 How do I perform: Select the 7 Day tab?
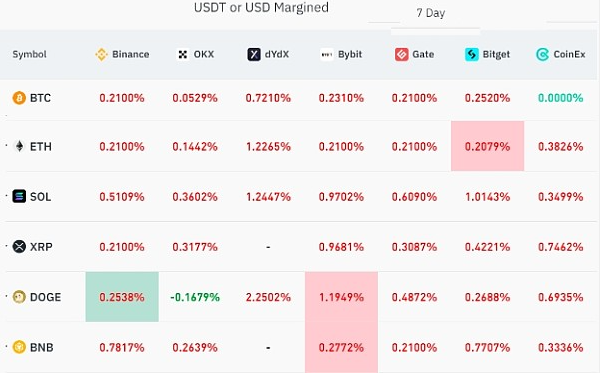click(430, 13)
